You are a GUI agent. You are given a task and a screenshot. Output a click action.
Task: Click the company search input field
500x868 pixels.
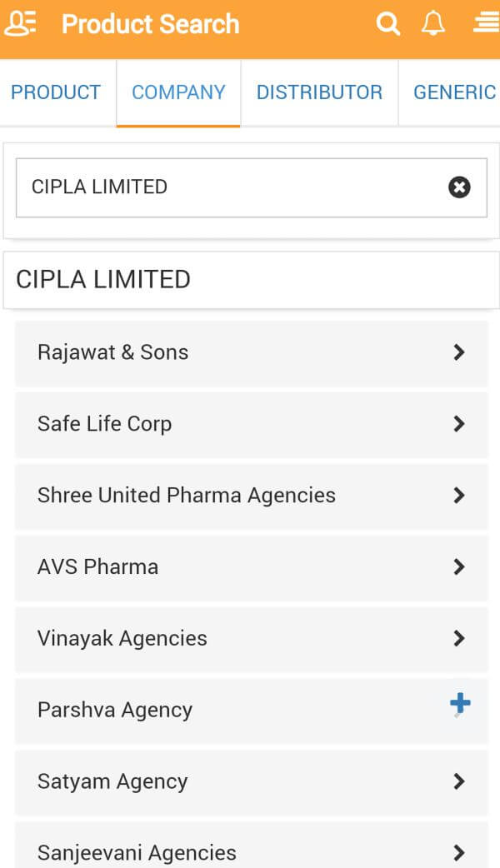click(x=225, y=187)
